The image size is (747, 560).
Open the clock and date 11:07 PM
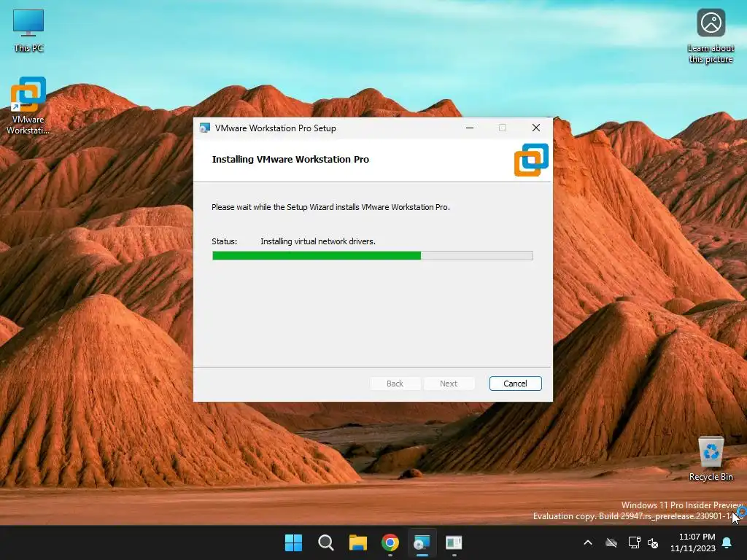(x=693, y=542)
